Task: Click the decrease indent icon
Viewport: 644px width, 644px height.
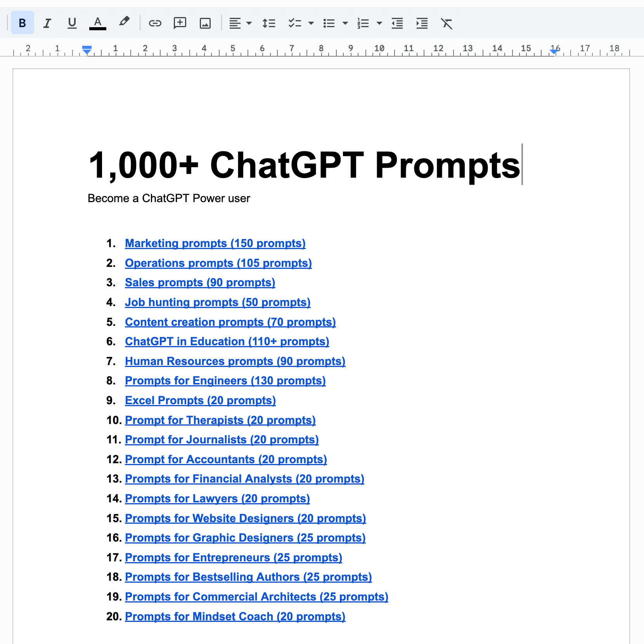Action: point(397,23)
